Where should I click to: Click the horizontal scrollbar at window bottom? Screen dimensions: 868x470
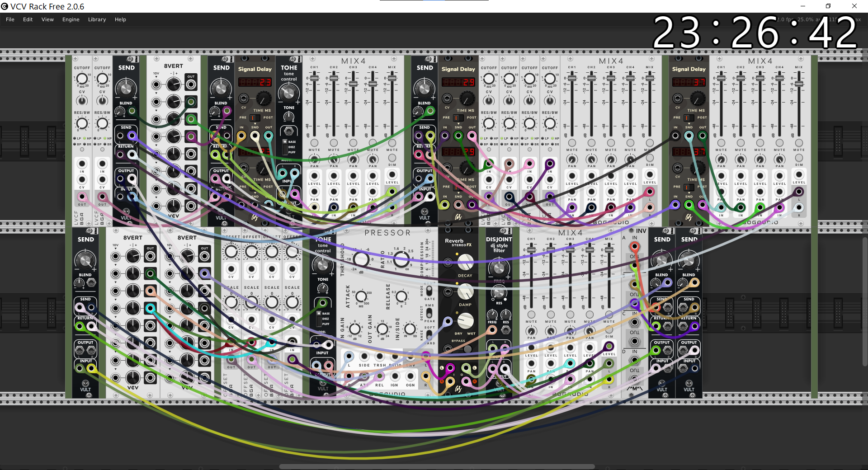tap(437, 467)
